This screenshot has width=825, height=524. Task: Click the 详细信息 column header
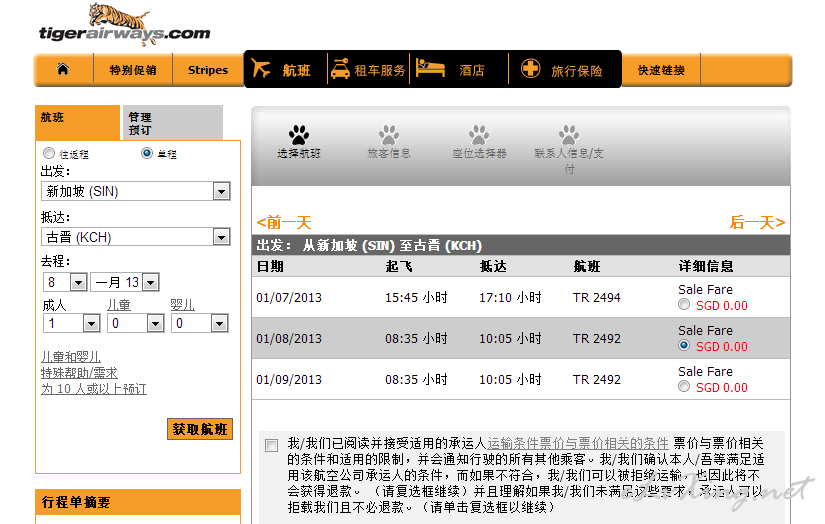click(706, 266)
